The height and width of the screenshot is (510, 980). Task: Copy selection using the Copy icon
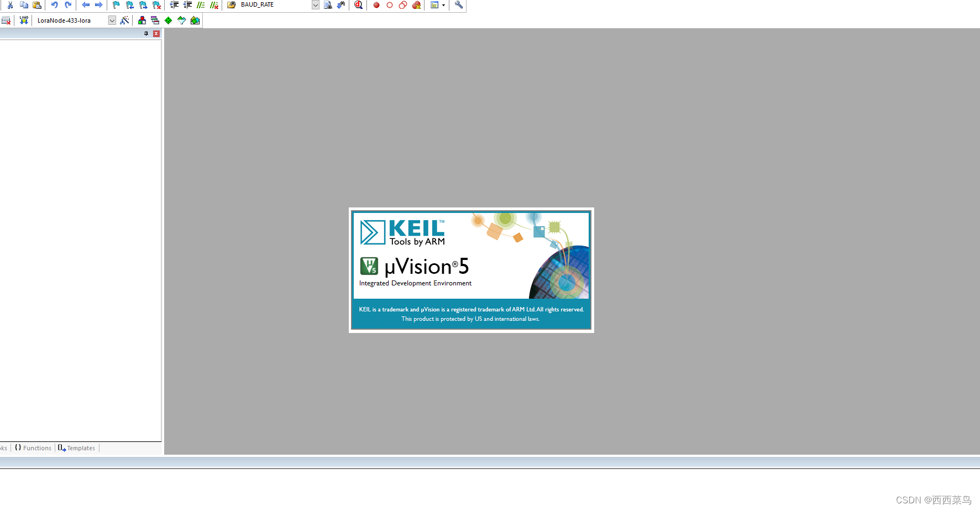24,5
